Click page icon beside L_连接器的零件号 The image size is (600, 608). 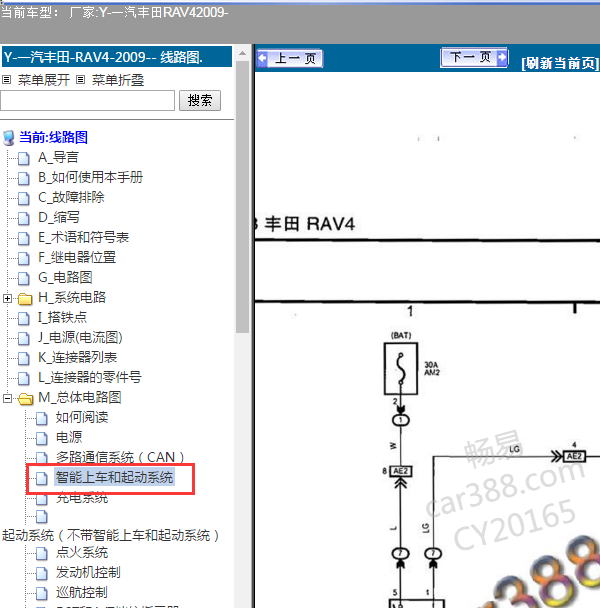tap(24, 378)
